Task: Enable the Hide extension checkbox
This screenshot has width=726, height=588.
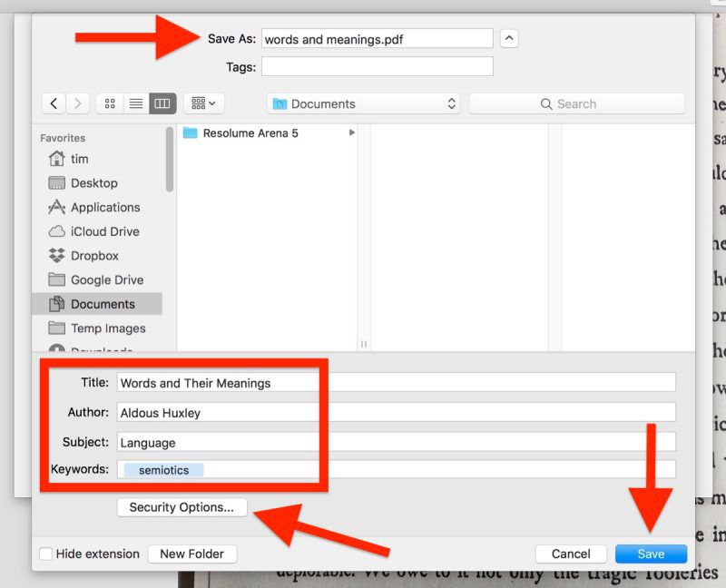Action: click(x=46, y=554)
